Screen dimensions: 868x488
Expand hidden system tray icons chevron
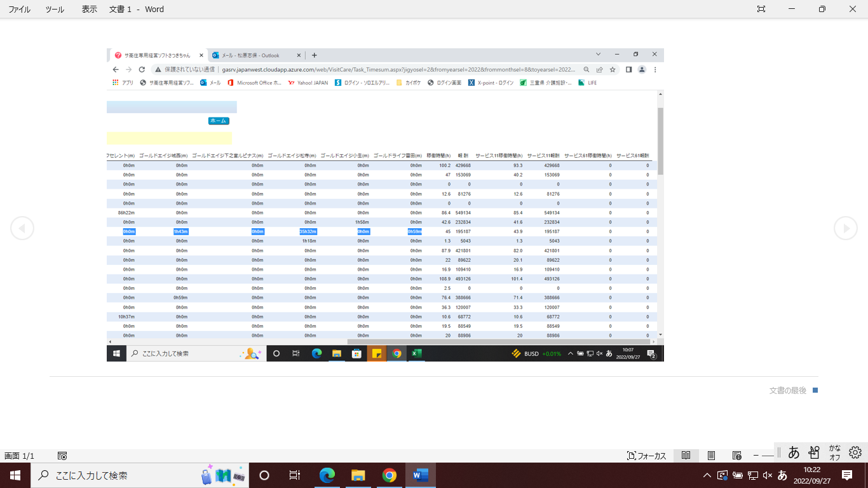tap(707, 475)
